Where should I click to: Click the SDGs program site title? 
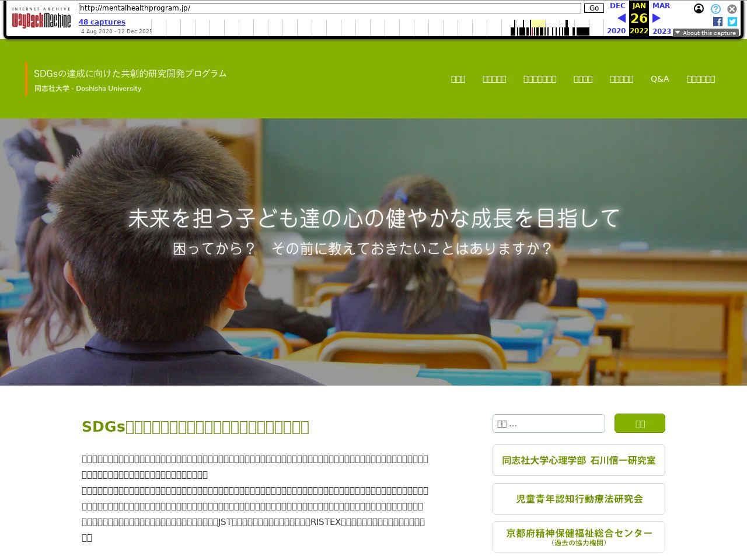[130, 73]
